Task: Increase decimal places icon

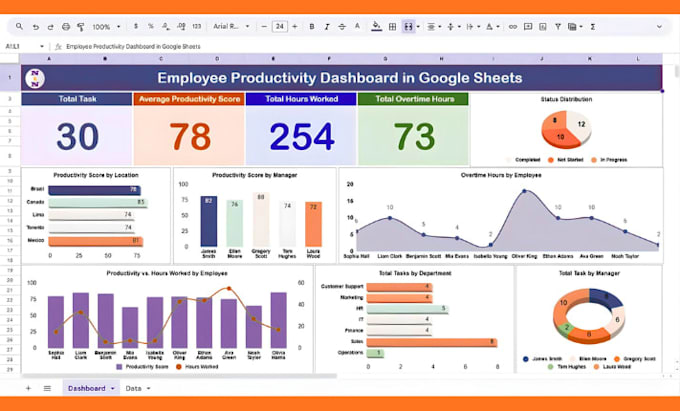Action: [x=182, y=26]
